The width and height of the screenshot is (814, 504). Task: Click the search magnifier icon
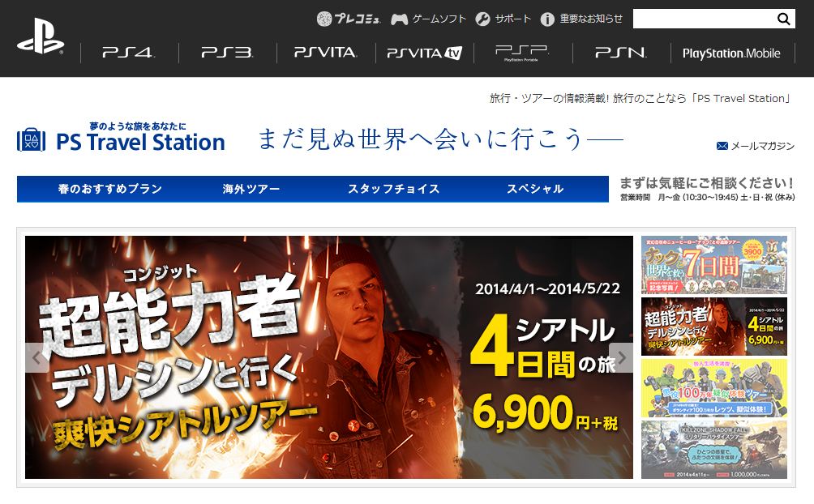coord(783,19)
